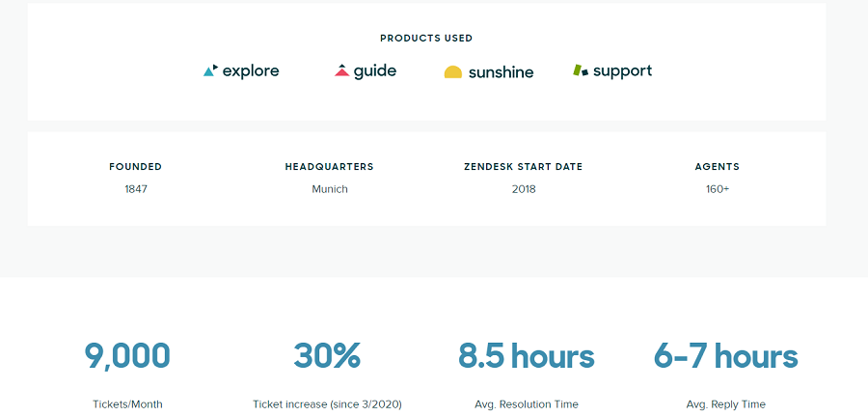Click the 9,000 tickets statistic
This screenshot has width=868, height=416.
click(127, 356)
